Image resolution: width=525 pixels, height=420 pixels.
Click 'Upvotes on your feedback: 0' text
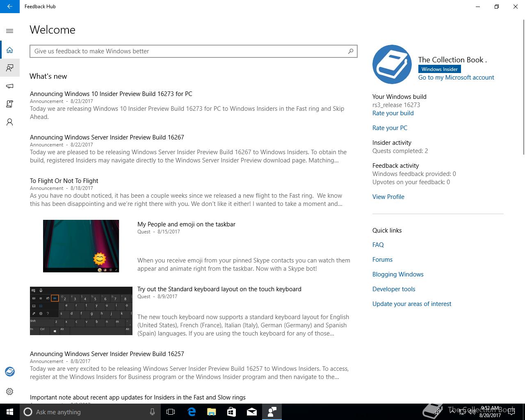coord(411,182)
